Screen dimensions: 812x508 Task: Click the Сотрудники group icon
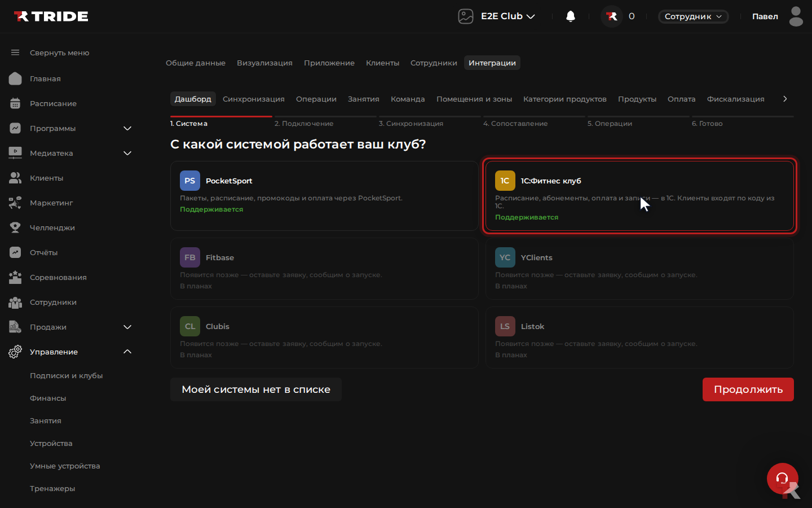(x=15, y=302)
